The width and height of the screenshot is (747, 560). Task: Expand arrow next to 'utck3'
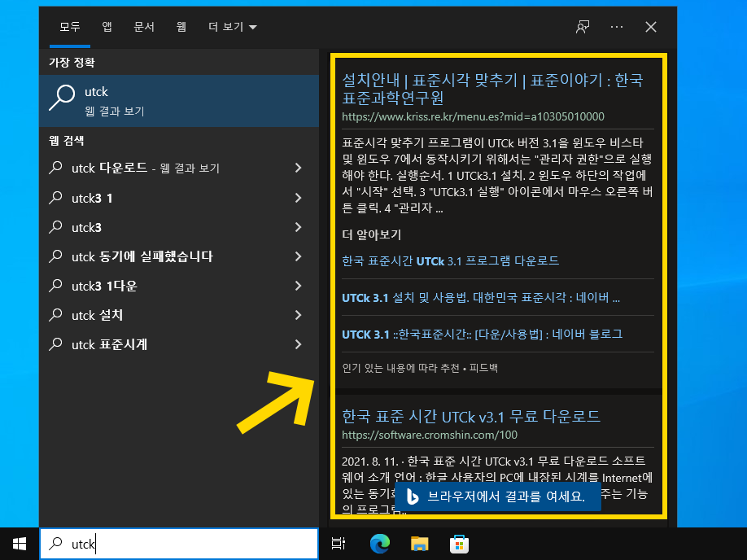pos(298,227)
